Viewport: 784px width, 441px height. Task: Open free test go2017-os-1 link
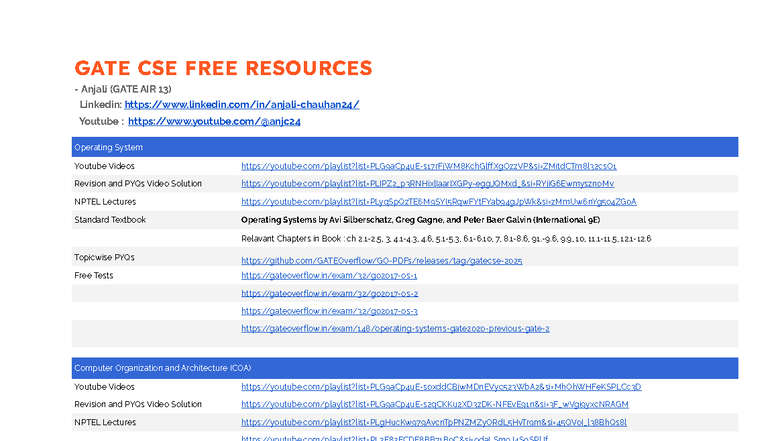coord(329,276)
